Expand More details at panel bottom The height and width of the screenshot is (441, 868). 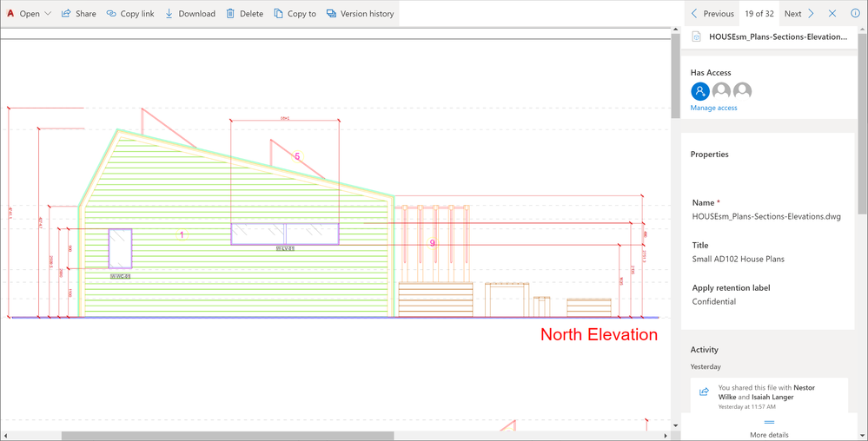(x=769, y=429)
